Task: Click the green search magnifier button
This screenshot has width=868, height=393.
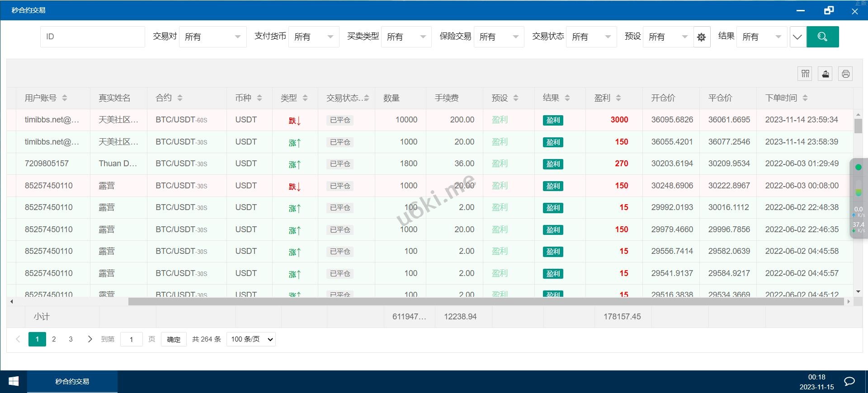Action: click(x=822, y=37)
